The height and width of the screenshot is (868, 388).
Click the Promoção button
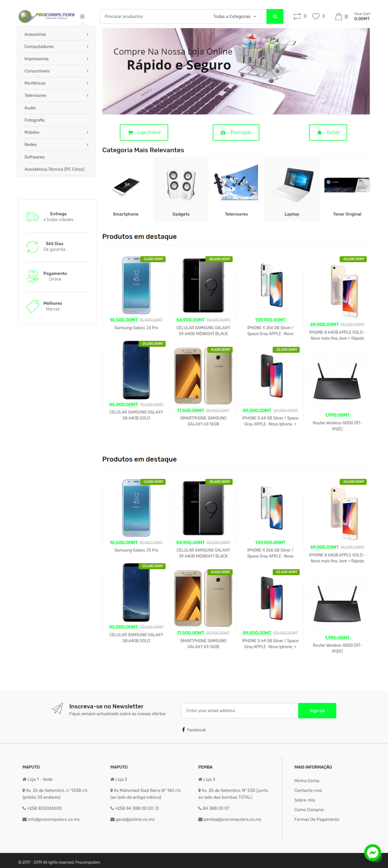point(236,133)
